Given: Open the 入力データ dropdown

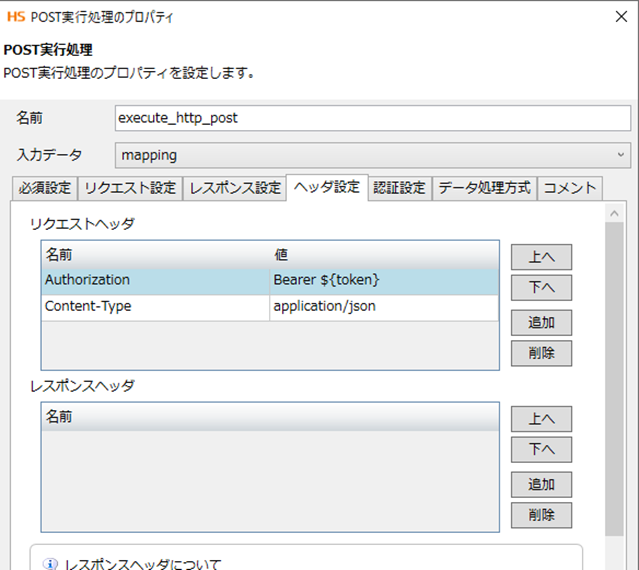Looking at the screenshot, I should [372, 155].
